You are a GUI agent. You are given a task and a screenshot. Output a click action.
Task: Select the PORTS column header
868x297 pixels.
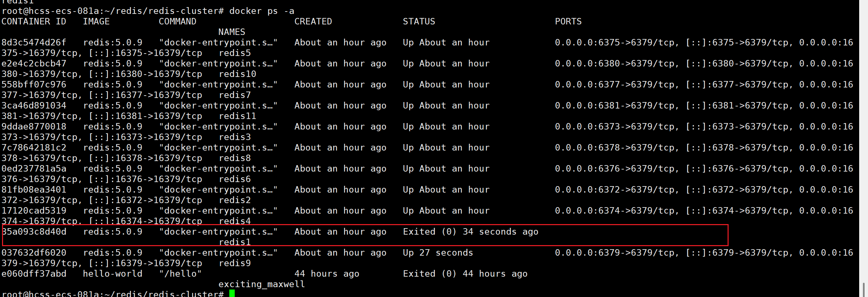tap(568, 22)
